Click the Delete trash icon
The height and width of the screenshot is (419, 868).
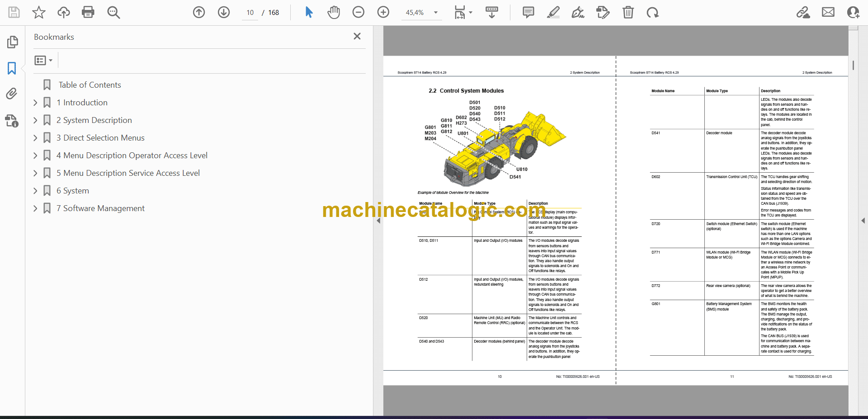[628, 12]
